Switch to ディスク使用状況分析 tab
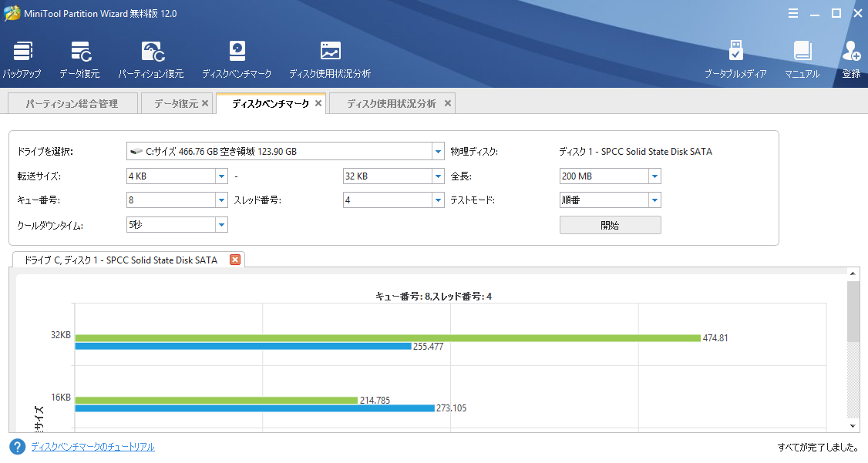Image resolution: width=868 pixels, height=463 pixels. (392, 103)
